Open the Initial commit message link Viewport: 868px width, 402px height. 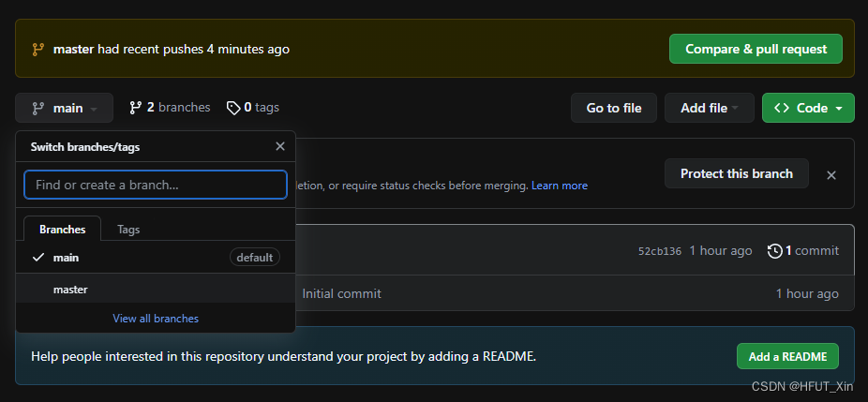(x=341, y=293)
